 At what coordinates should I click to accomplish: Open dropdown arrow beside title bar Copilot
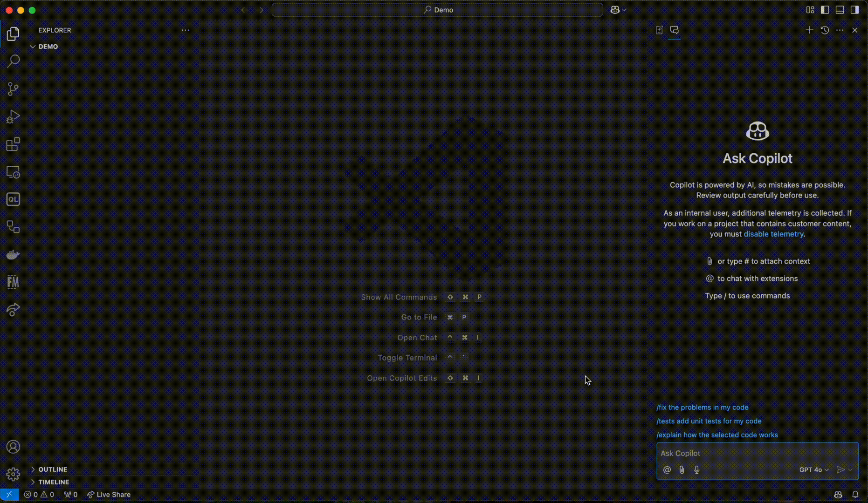pyautogui.click(x=625, y=10)
